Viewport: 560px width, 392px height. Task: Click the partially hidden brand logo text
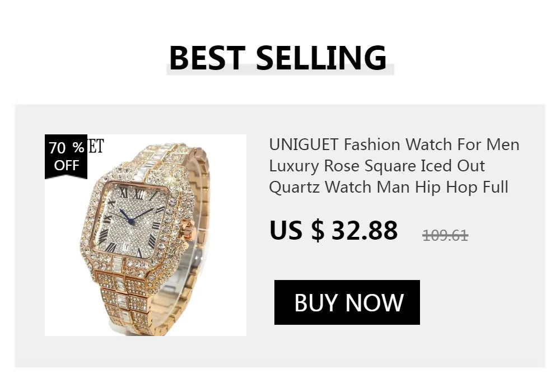pyautogui.click(x=96, y=146)
